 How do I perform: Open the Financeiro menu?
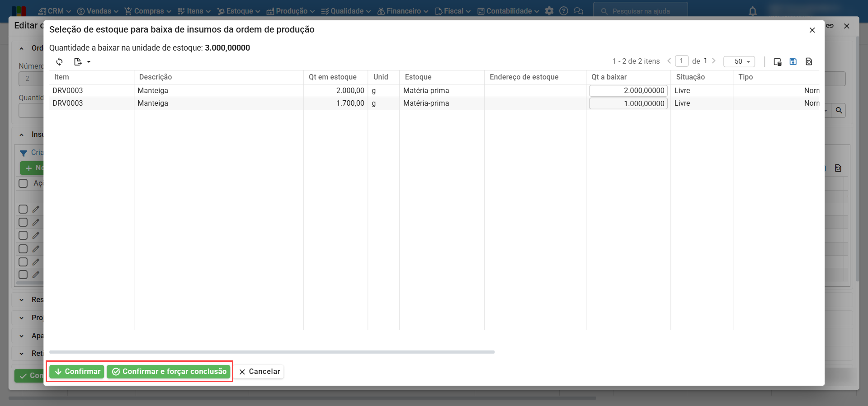click(x=403, y=11)
